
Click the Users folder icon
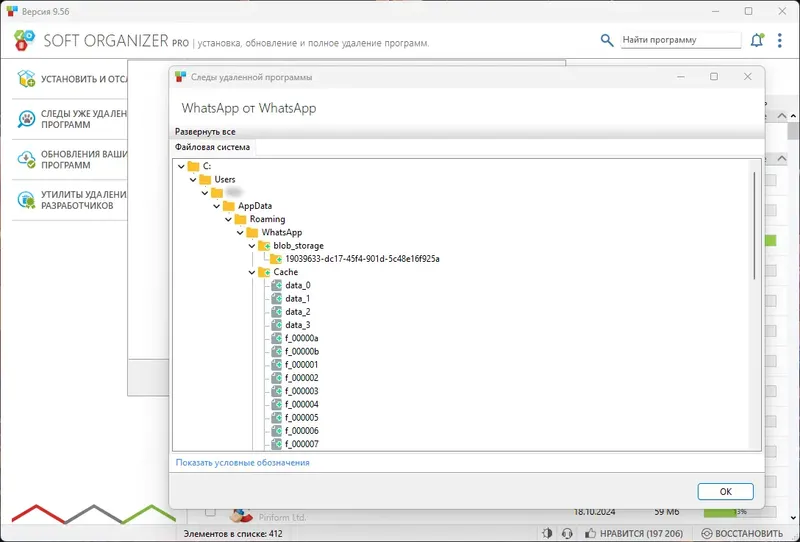click(205, 179)
